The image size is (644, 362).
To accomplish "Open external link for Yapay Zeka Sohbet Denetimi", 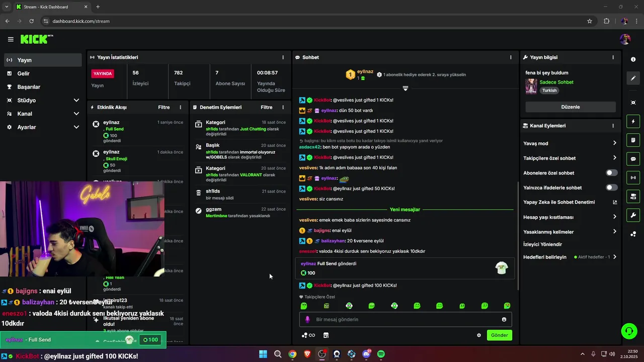I will 614,202.
